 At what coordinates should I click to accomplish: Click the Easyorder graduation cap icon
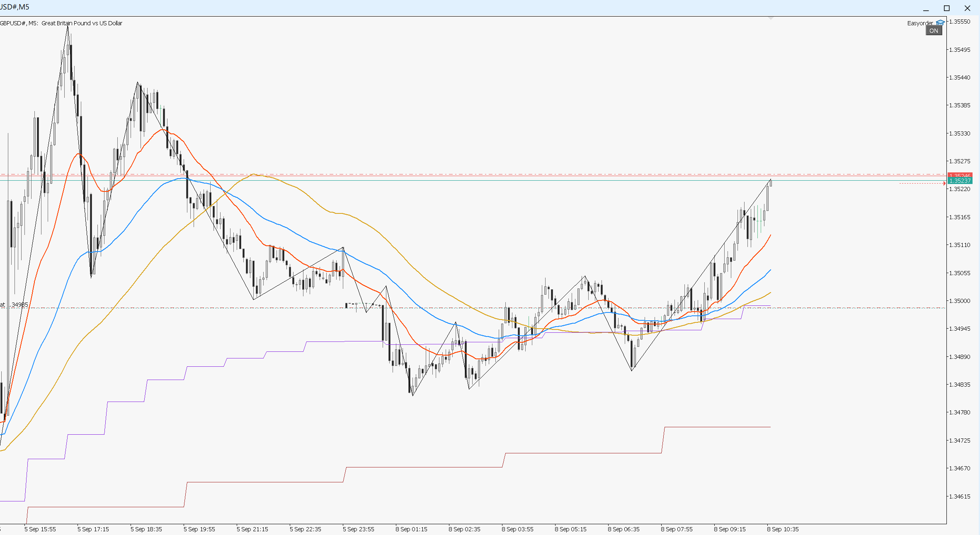pos(940,22)
